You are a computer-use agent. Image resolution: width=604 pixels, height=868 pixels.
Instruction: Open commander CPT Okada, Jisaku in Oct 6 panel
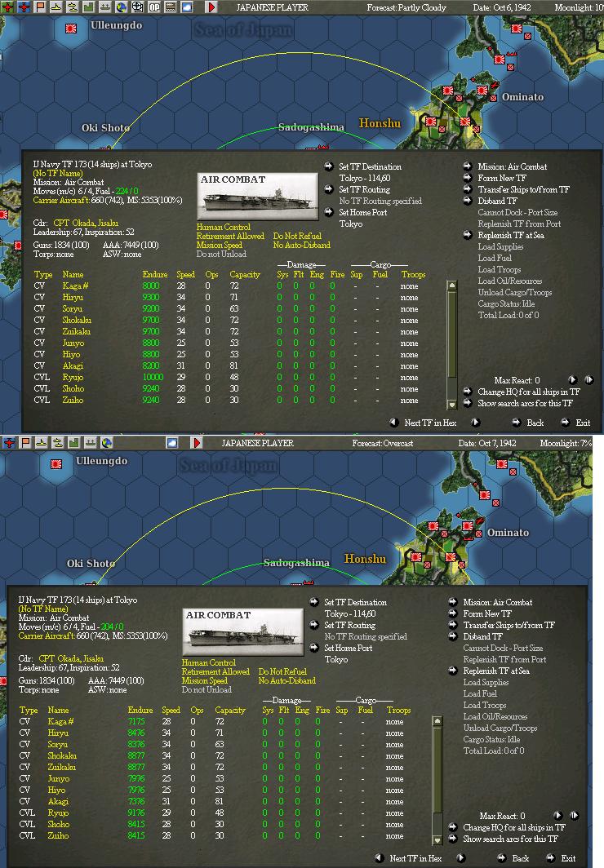point(86,223)
